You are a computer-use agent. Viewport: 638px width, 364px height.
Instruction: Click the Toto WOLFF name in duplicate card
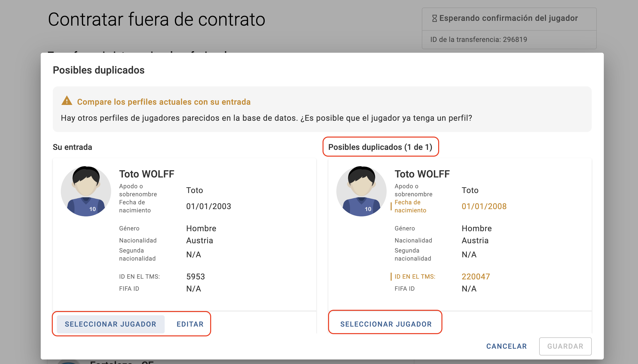[x=422, y=174]
